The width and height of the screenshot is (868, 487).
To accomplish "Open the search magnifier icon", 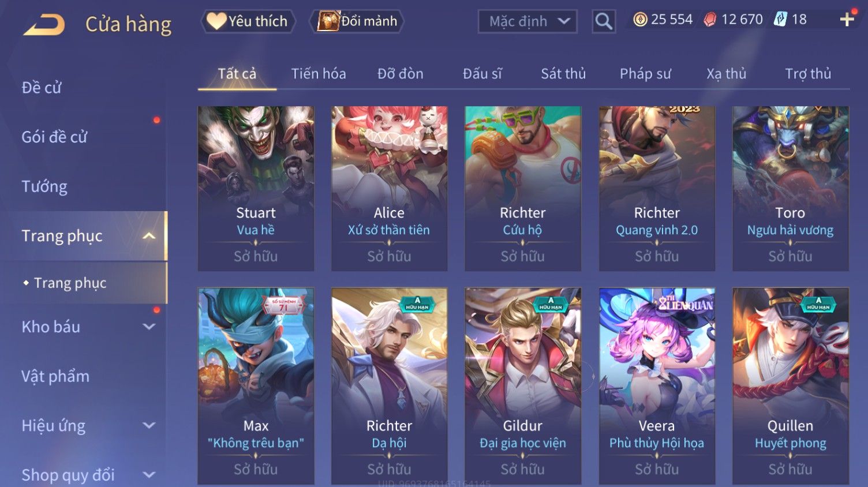I will 604,21.
